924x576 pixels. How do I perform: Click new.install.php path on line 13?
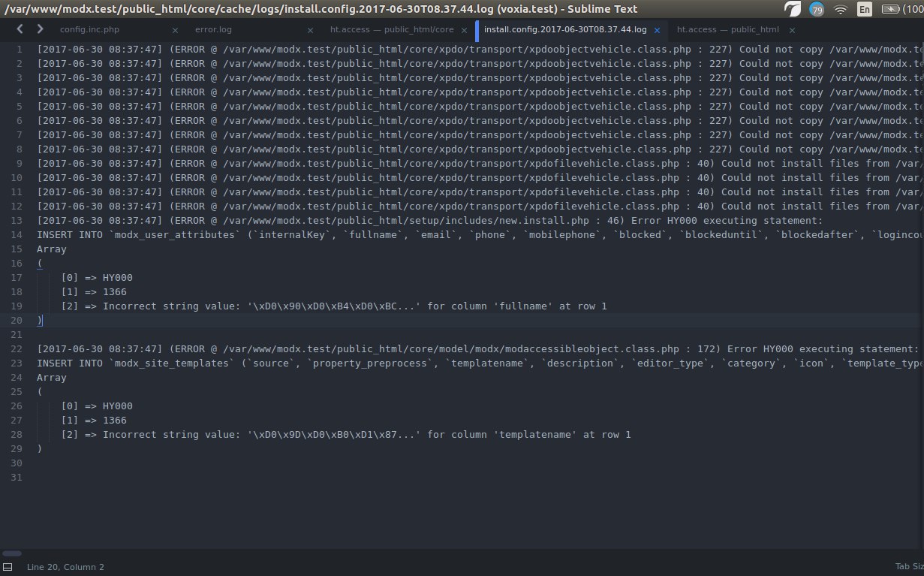405,221
